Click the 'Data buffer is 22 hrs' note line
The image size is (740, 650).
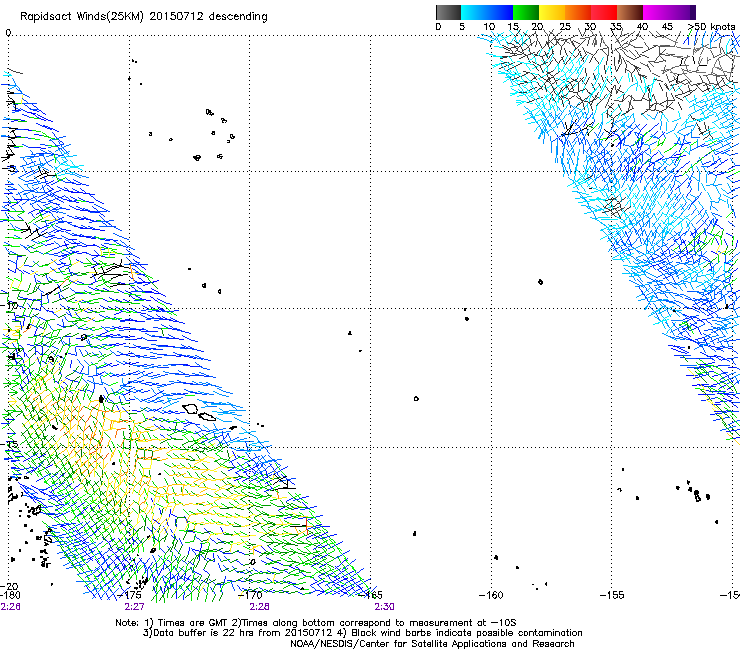coord(362,633)
